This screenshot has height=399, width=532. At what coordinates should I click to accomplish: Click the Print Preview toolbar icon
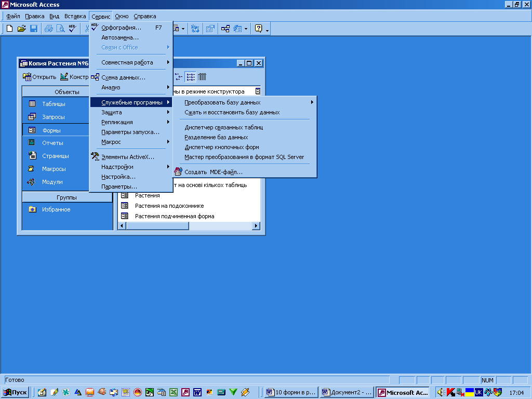coord(60,29)
